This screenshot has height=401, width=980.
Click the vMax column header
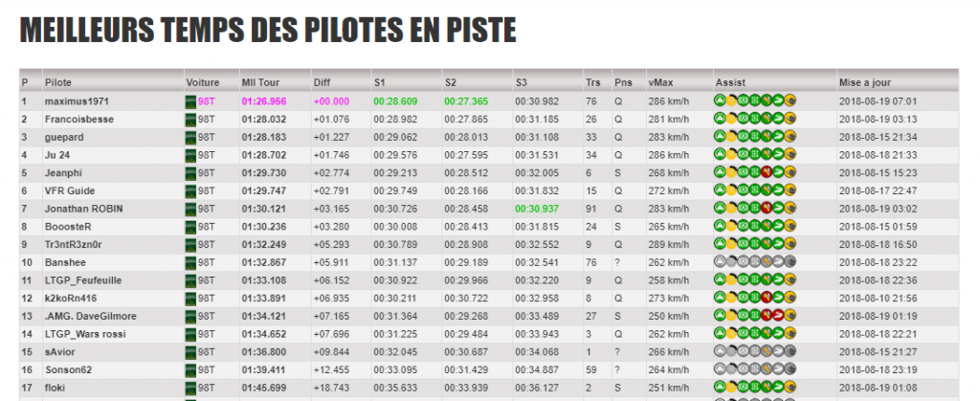tap(661, 82)
